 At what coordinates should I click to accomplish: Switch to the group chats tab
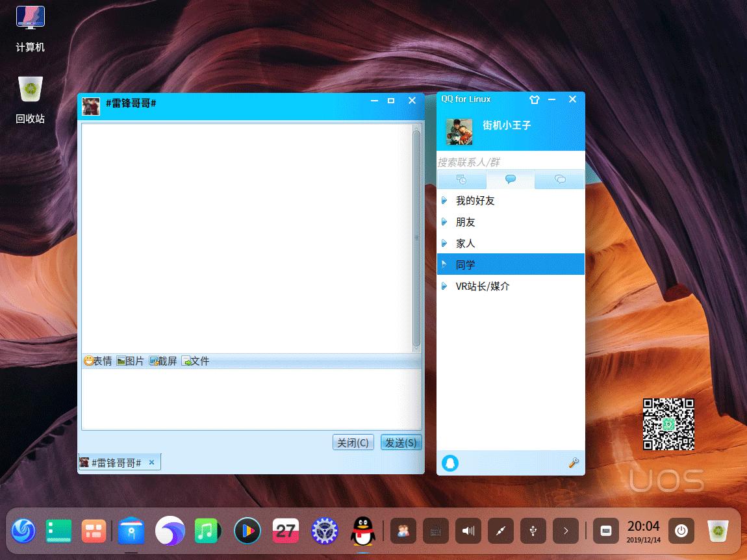(559, 180)
